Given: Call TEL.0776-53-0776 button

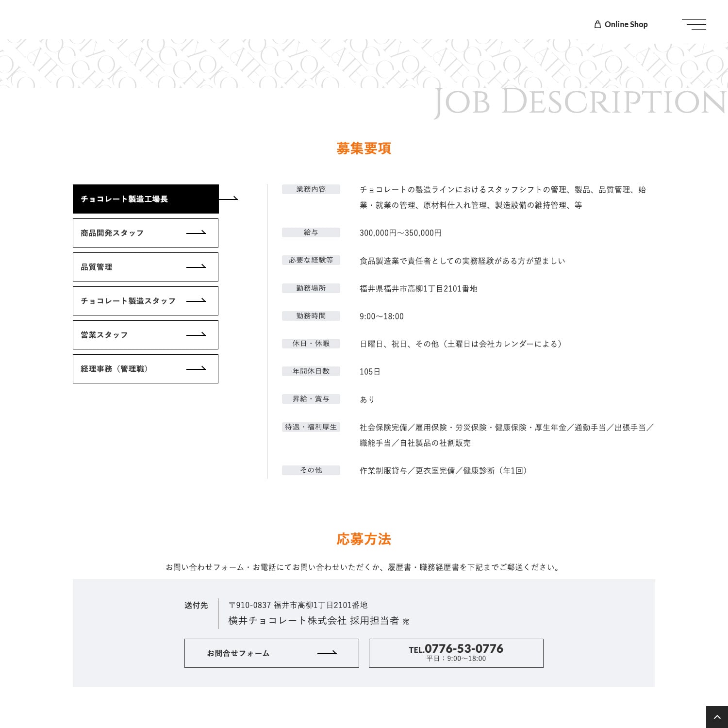Looking at the screenshot, I should click(456, 653).
